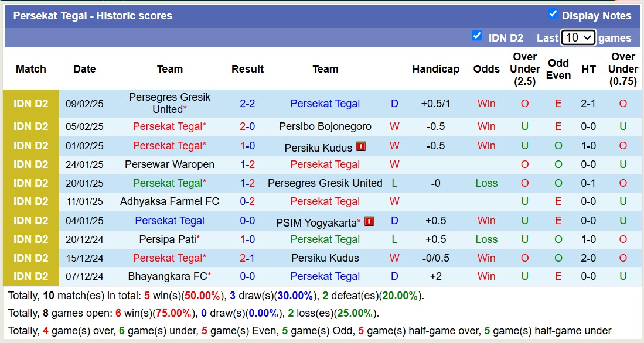Click the IDN D2 badge on the Adhyaksa Farmel FC row
This screenshot has width=644, height=343.
[x=30, y=201]
